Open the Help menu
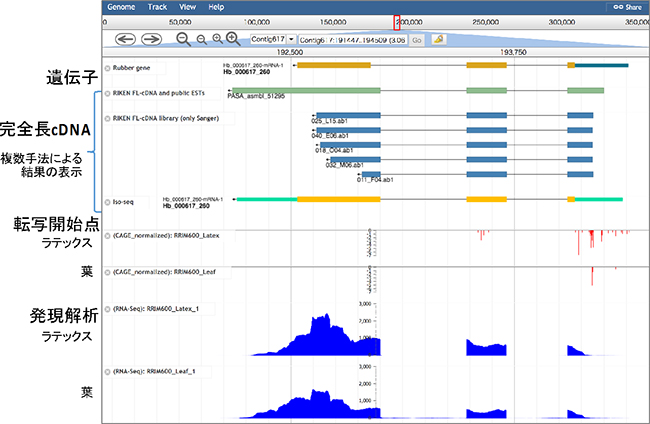The image size is (650, 424). [x=216, y=7]
